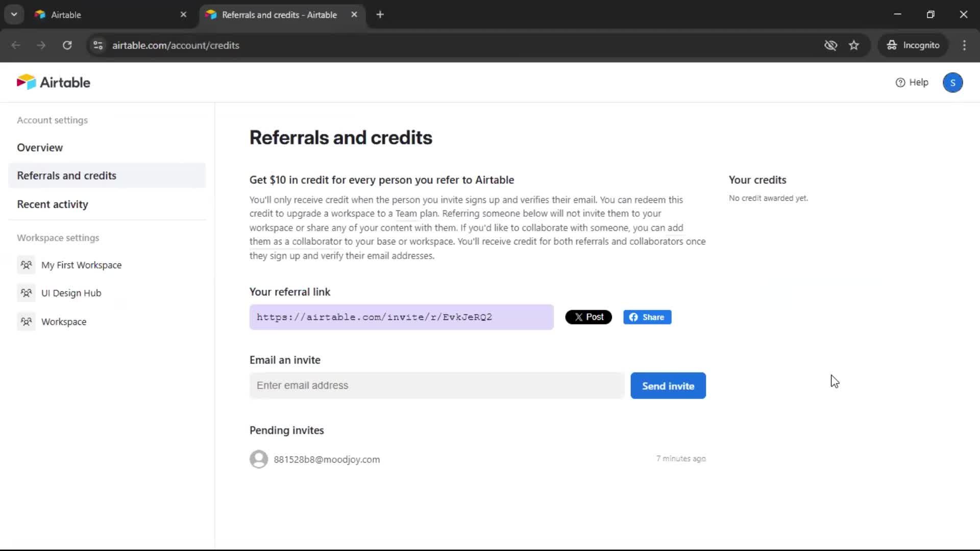This screenshot has width=980, height=551.
Task: Post referral link on X
Action: click(589, 317)
